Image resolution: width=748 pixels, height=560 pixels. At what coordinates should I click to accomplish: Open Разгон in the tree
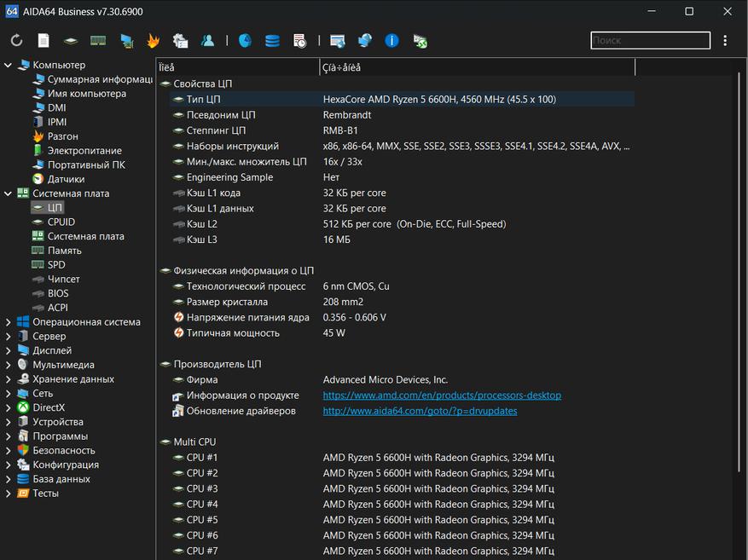pyautogui.click(x=55, y=136)
